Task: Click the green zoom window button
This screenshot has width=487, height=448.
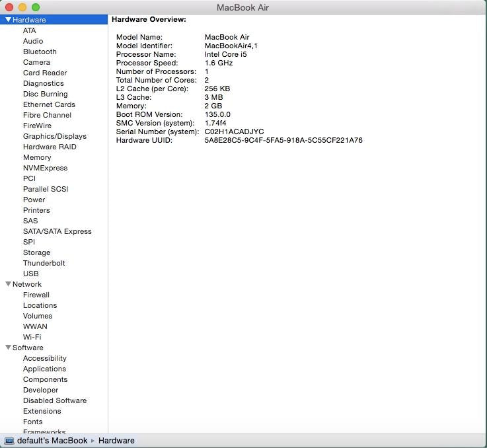Action: tap(36, 7)
